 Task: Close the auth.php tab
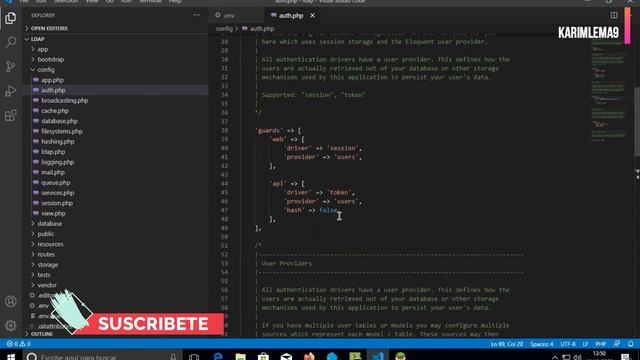(x=312, y=16)
